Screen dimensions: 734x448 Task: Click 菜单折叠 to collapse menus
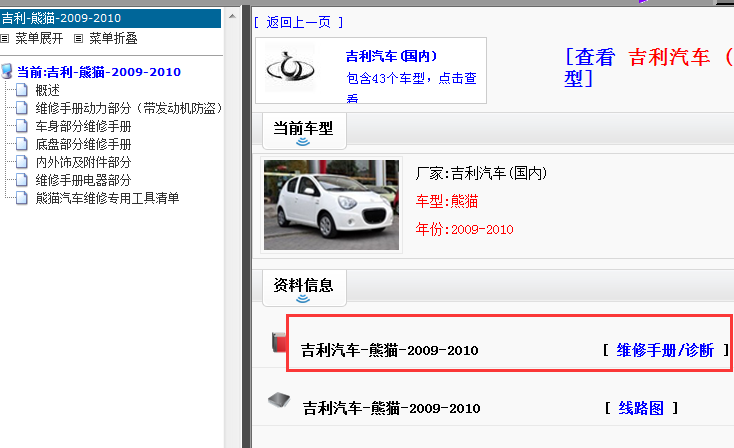click(113, 38)
